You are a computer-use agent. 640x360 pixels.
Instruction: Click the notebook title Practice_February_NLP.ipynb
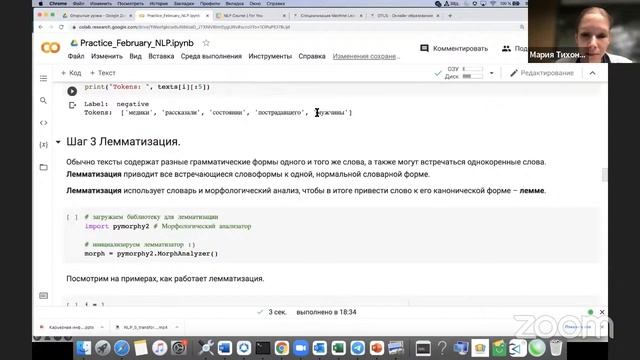137,43
